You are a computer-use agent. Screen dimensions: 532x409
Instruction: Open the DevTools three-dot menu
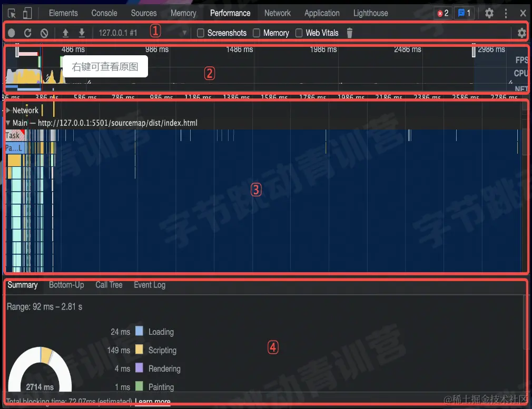pyautogui.click(x=506, y=13)
